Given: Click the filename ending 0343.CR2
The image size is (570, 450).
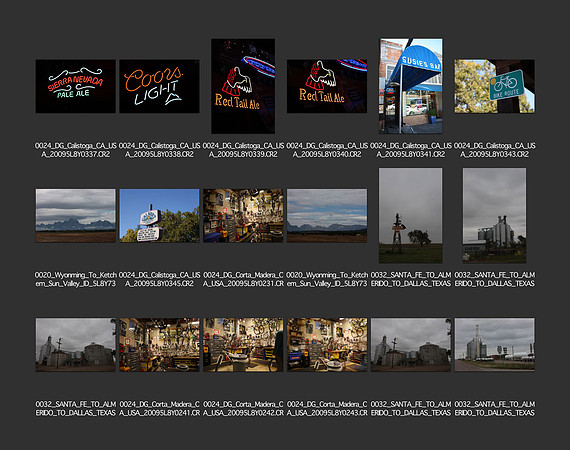Looking at the screenshot, I should click(494, 150).
